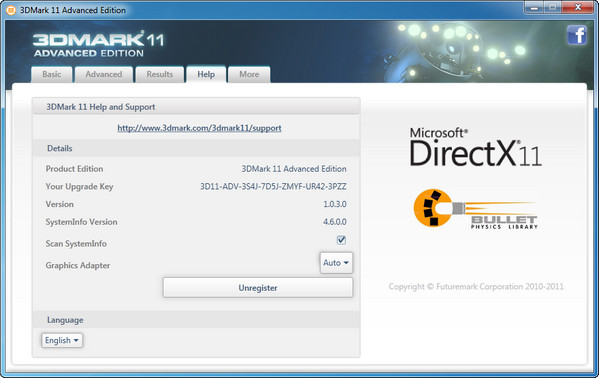Image resolution: width=599 pixels, height=378 pixels.
Task: Minimize the 3DMark window
Action: click(534, 8)
